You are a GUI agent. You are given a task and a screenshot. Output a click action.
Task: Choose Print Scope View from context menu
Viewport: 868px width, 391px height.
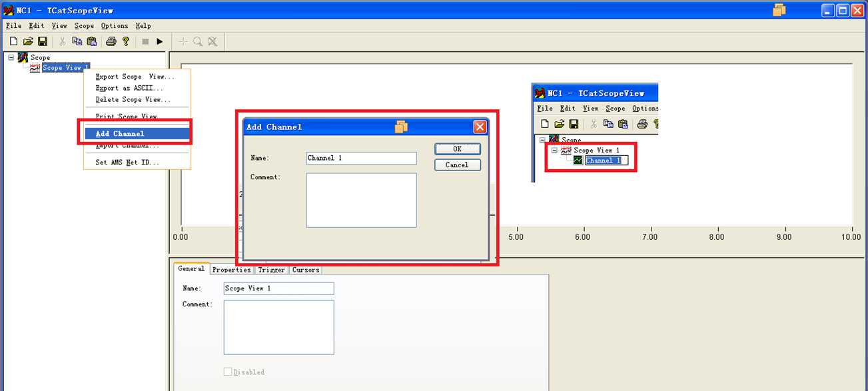[x=127, y=117]
